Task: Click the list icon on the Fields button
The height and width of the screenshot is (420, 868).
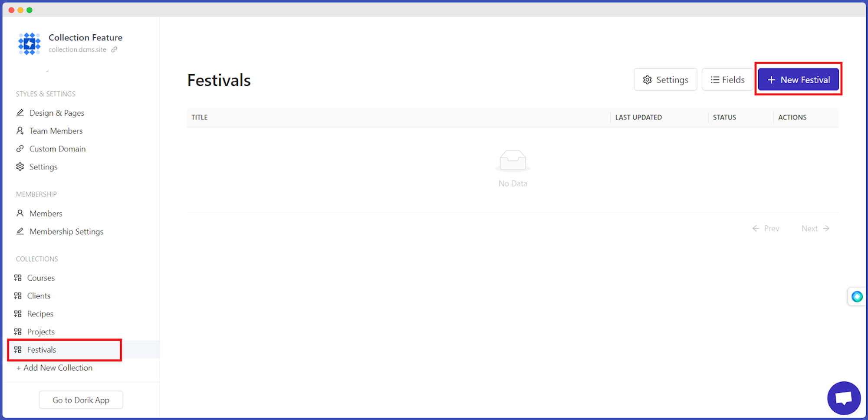Action: (x=715, y=80)
